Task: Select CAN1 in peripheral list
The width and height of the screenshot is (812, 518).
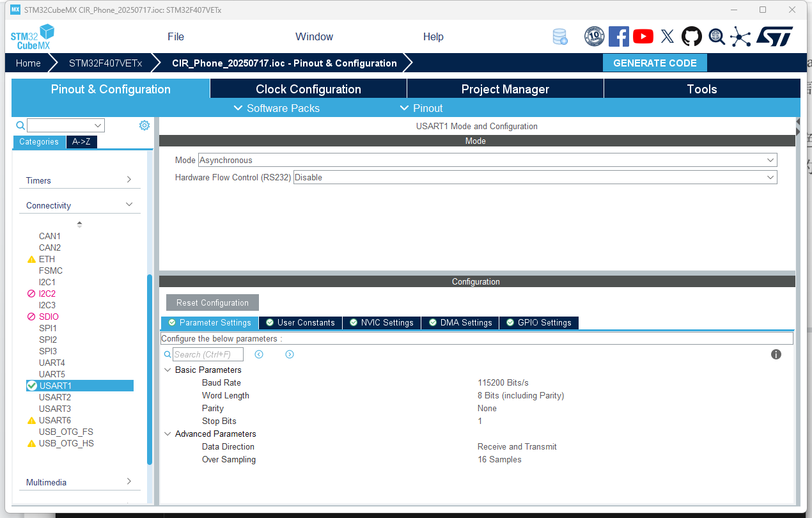Action: pyautogui.click(x=50, y=236)
